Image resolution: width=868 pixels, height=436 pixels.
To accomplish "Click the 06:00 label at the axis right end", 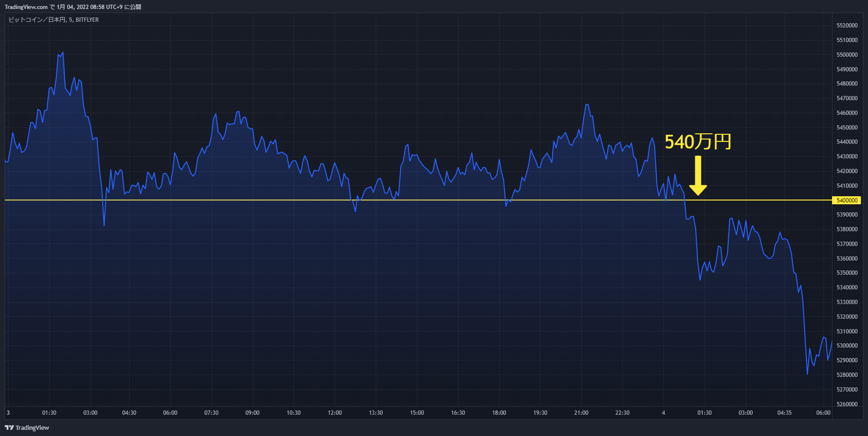I will pos(823,413).
